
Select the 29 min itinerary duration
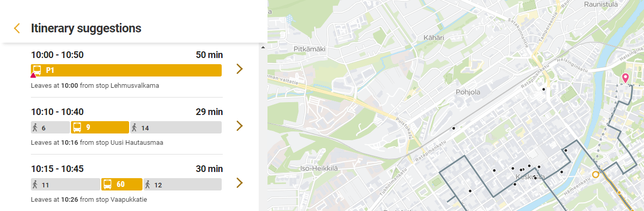(x=209, y=112)
